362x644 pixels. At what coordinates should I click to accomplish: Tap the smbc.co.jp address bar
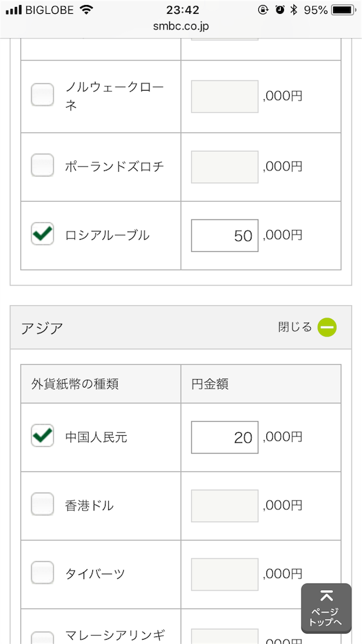[181, 25]
